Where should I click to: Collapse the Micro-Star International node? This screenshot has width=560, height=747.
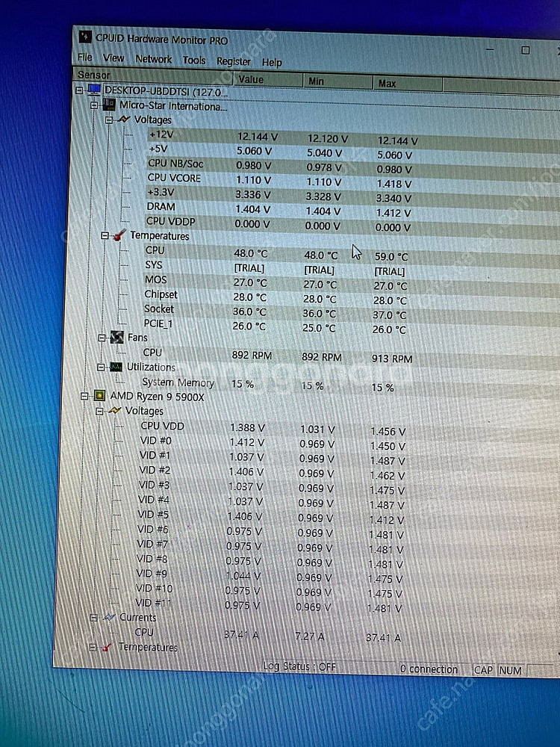point(94,105)
